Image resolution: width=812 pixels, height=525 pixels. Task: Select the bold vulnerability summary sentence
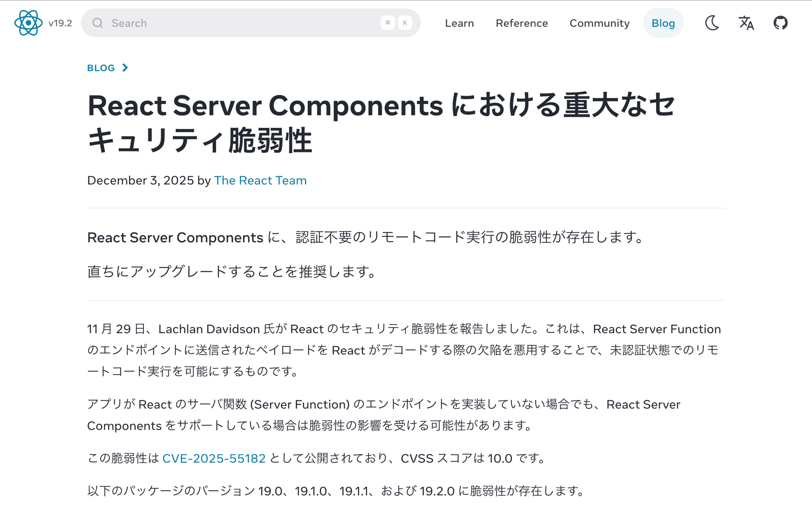click(365, 238)
